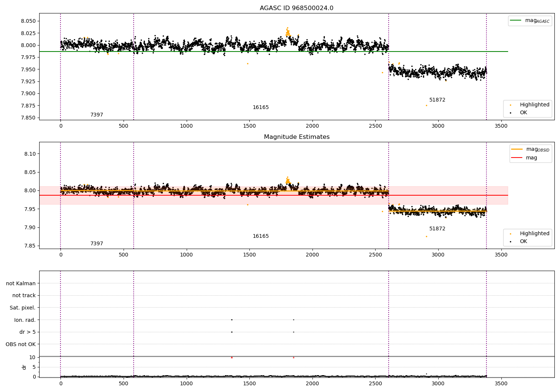Click obsid label 7397 in top plot
Image resolution: width=560 pixels, height=392 pixels.
pyautogui.click(x=97, y=115)
